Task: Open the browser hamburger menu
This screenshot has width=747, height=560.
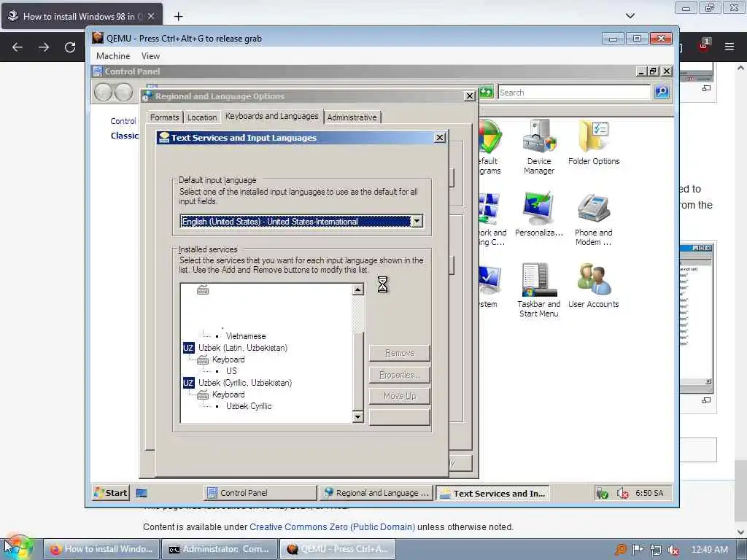Action: pos(729,46)
